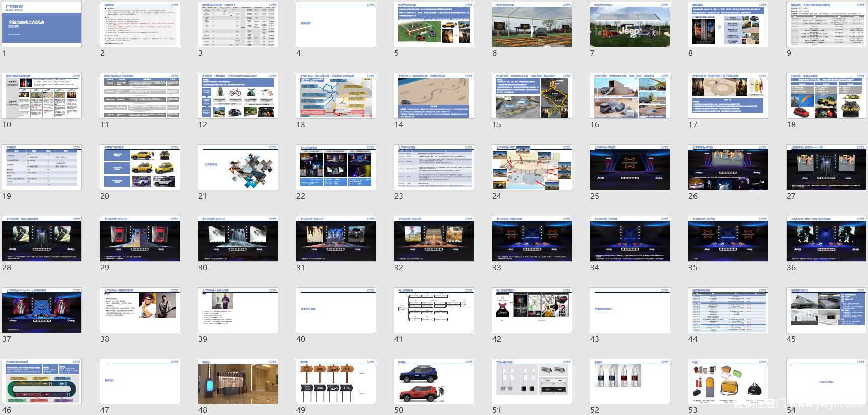Select slide 43 blank section thumbnail
Image resolution: width=868 pixels, height=415 pixels.
(630, 310)
